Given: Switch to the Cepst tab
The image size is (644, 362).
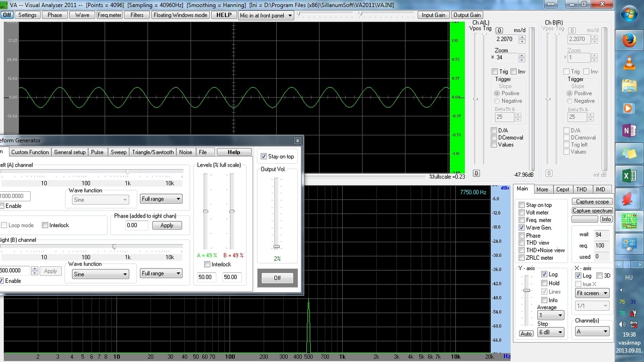Looking at the screenshot, I should click(x=562, y=189).
